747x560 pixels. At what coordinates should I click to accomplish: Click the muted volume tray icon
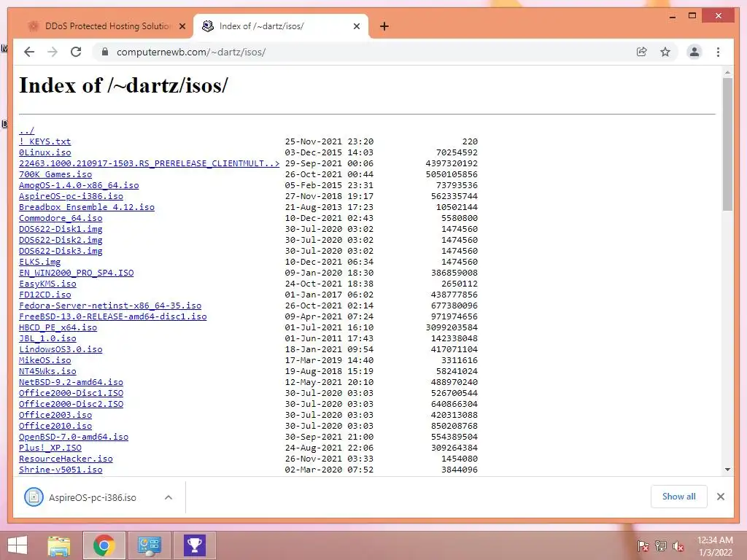pyautogui.click(x=678, y=545)
